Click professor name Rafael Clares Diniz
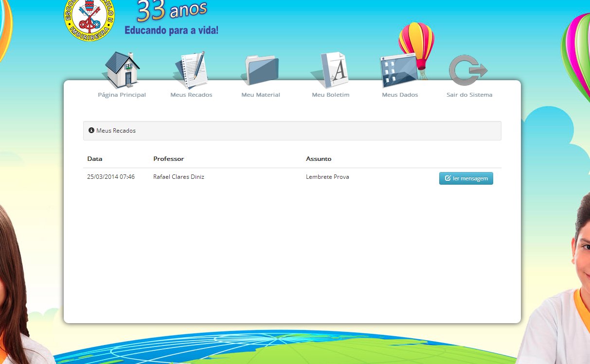The image size is (590, 364). [179, 177]
